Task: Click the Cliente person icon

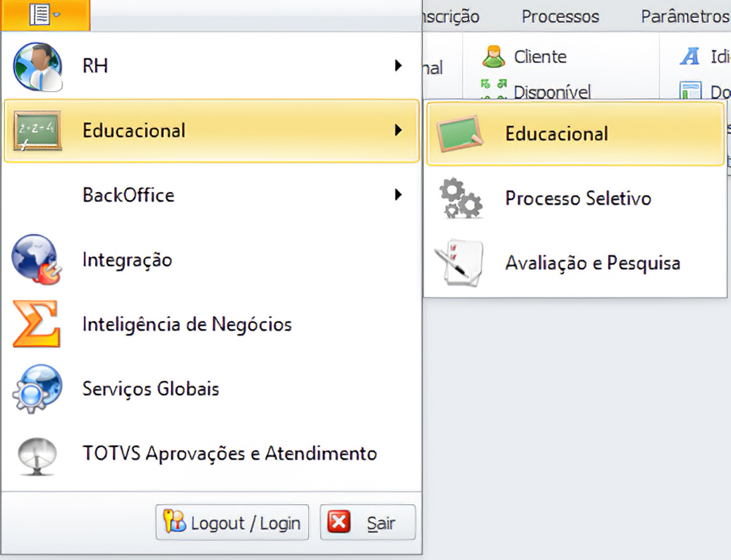Action: point(494,57)
